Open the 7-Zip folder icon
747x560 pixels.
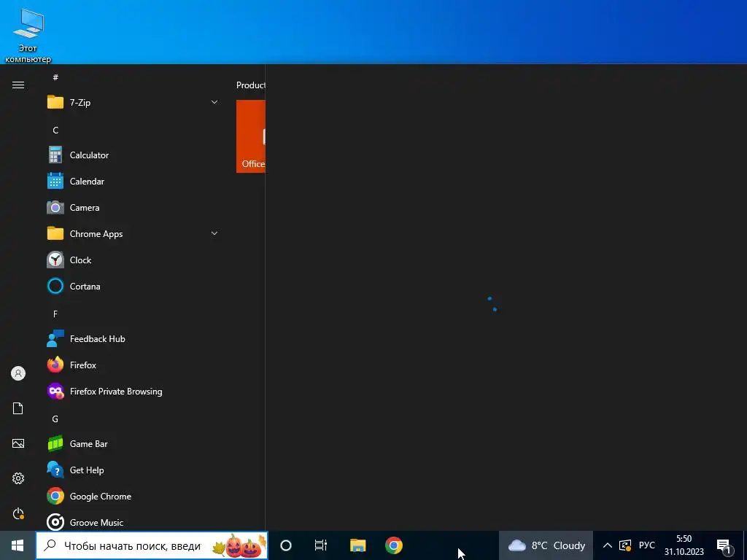tap(55, 102)
